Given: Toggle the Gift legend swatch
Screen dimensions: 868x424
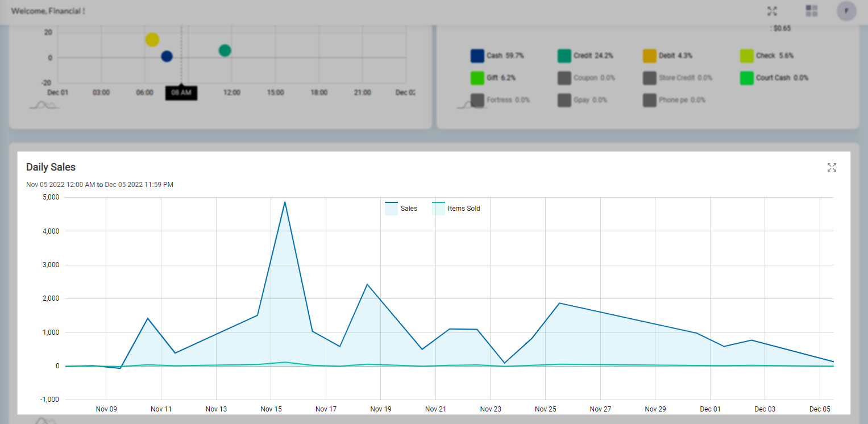Looking at the screenshot, I should coord(477,78).
